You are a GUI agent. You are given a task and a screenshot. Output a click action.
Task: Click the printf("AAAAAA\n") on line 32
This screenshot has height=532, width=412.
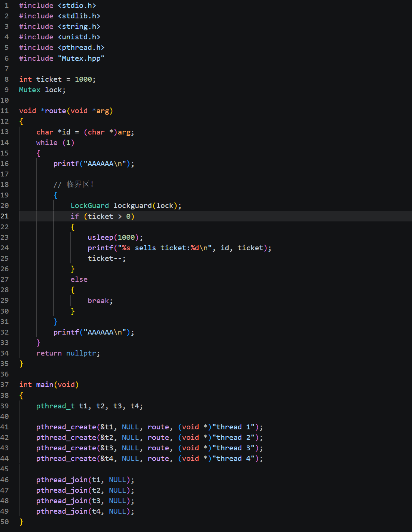click(x=94, y=332)
